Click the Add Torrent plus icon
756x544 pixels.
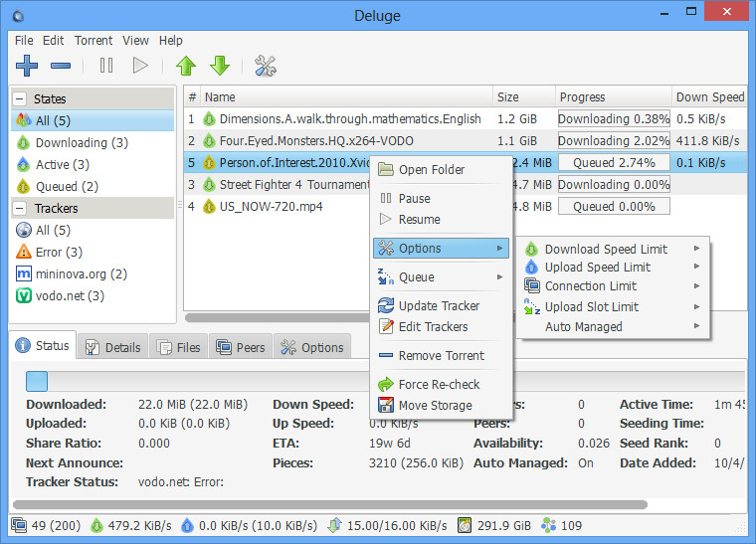pyautogui.click(x=27, y=65)
